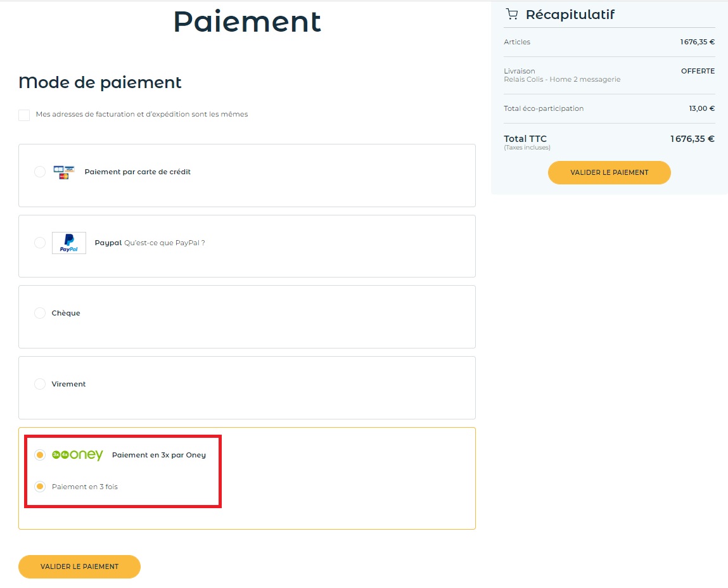Open the "Qu'est-ce que PayPal ?" link
This screenshot has width=728, height=588.
click(165, 243)
